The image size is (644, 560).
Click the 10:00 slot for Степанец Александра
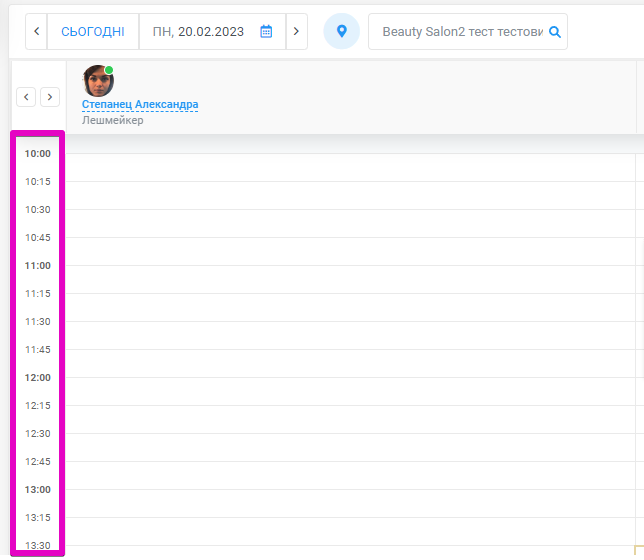coord(351,168)
